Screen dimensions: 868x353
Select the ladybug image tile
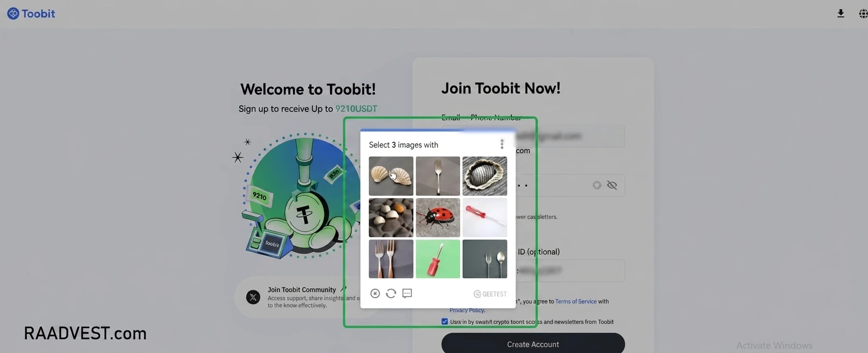coord(438,217)
